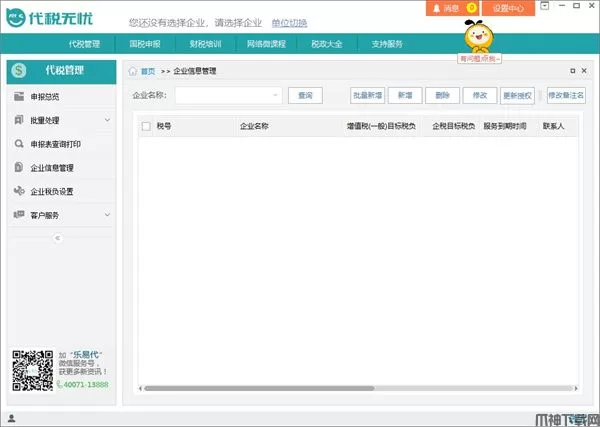The width and height of the screenshot is (600, 427).
Task: Open 申报表查询打印 in the sidebar
Action: (x=61, y=144)
